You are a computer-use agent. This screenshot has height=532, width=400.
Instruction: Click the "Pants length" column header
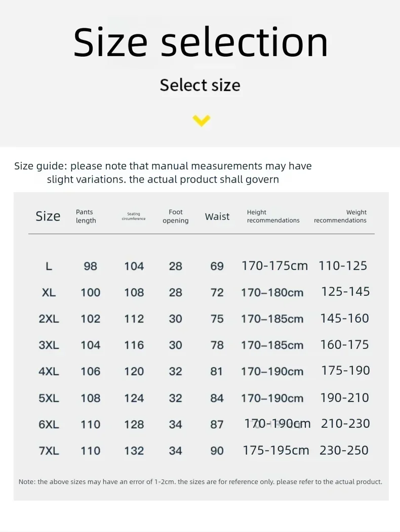click(x=86, y=216)
